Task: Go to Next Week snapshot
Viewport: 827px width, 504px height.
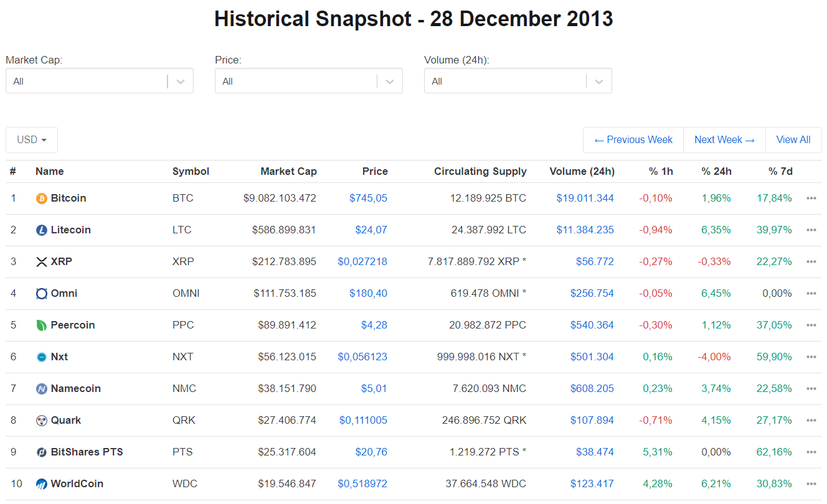Action: tap(724, 140)
